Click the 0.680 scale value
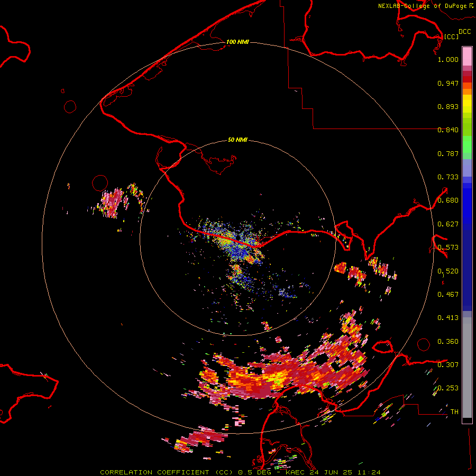Screen dimensions: 476x476 [x=448, y=200]
